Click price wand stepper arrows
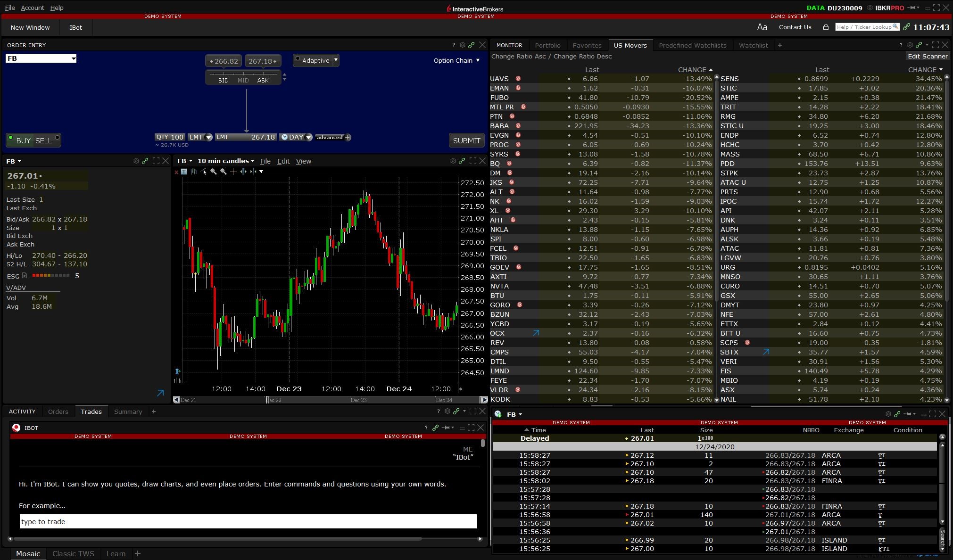Viewport: 953px width, 560px height. [x=284, y=76]
